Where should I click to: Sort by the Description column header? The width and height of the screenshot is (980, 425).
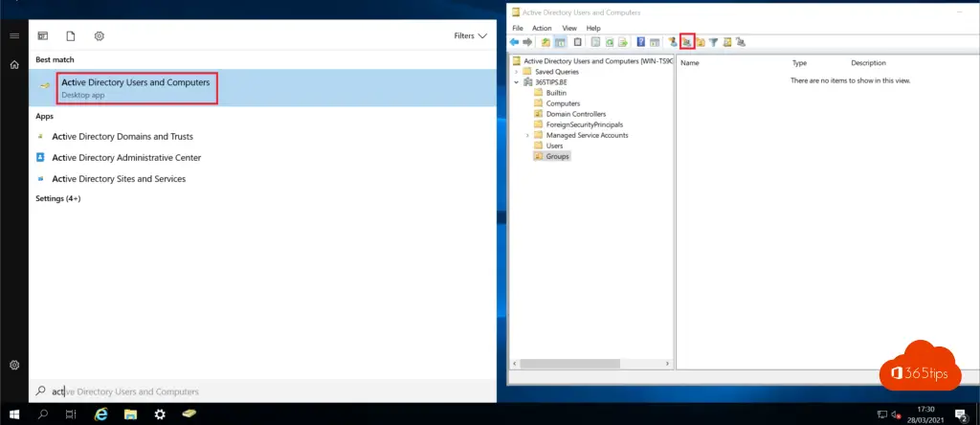(x=868, y=62)
